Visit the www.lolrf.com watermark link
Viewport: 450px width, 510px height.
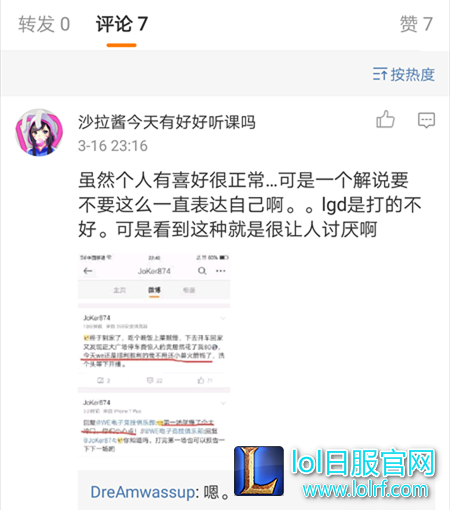pyautogui.click(x=365, y=490)
